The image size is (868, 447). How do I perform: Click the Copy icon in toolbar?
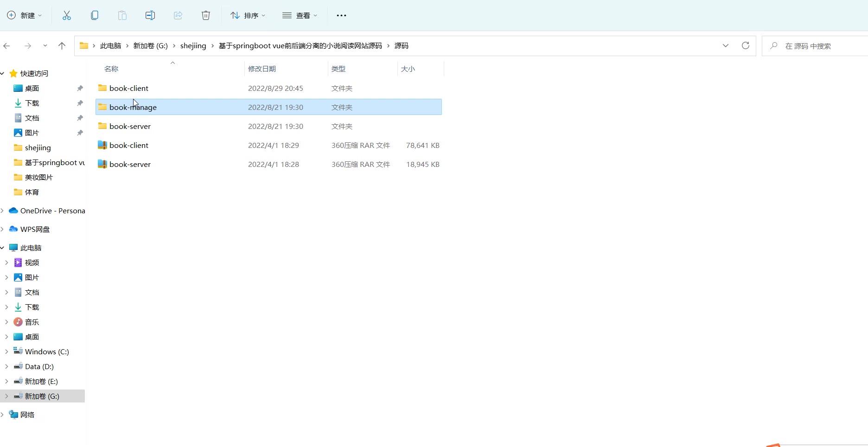coord(95,15)
